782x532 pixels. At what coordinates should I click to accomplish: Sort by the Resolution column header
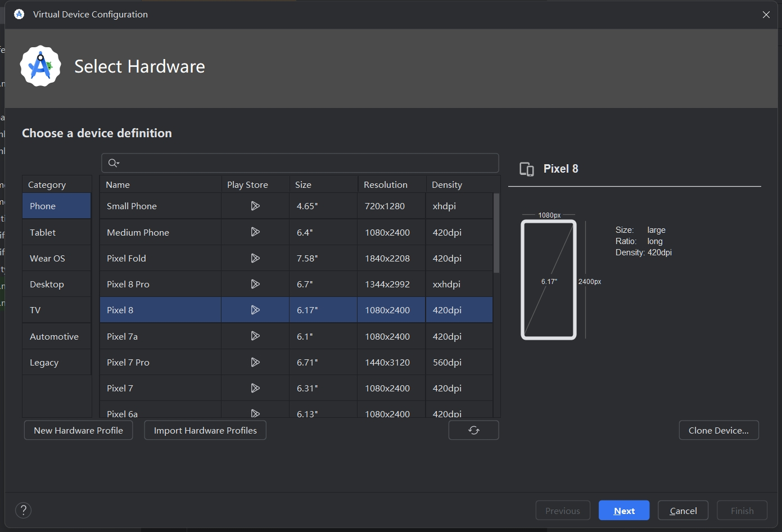click(x=391, y=184)
